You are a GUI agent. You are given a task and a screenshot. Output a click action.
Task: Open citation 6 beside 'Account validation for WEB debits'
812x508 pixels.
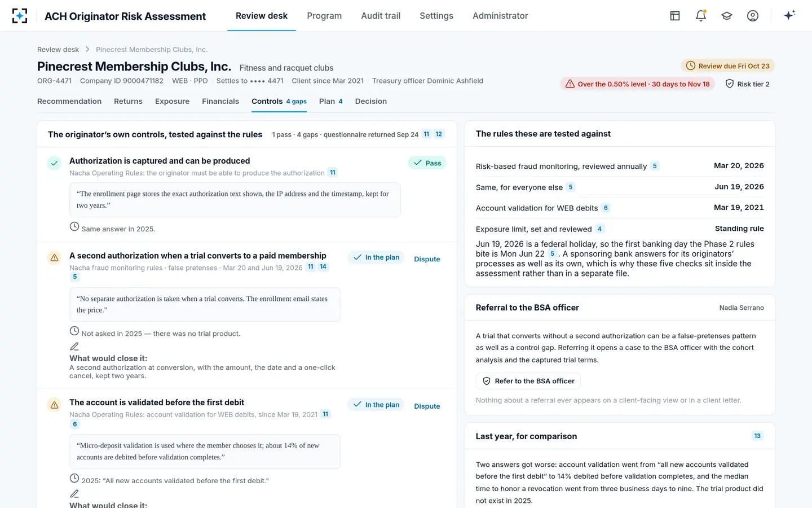tap(606, 208)
